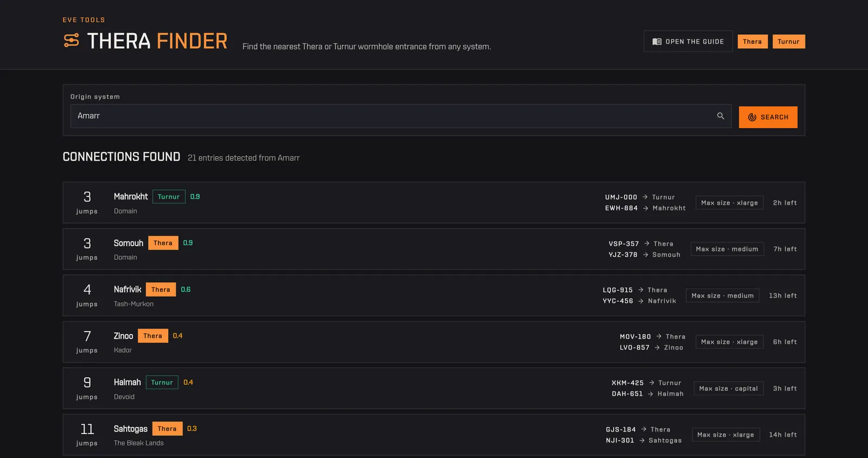The height and width of the screenshot is (458, 868).
Task: Click '2h left' on Mahrokht row
Action: pyautogui.click(x=785, y=203)
